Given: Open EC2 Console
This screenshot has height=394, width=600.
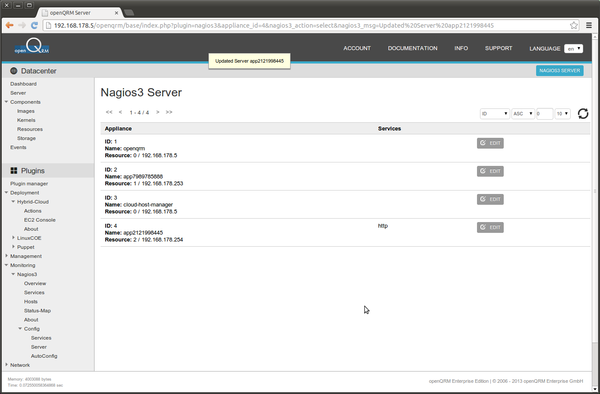Looking at the screenshot, I should (40, 220).
